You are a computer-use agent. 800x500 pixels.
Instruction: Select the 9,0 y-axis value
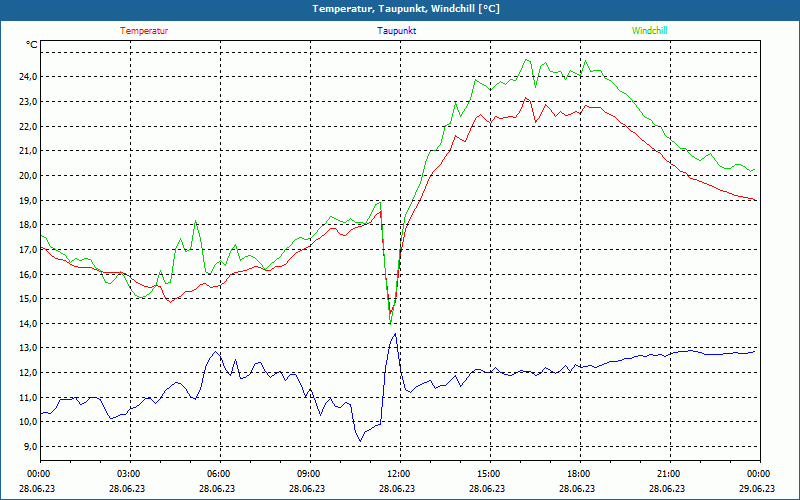(x=31, y=446)
